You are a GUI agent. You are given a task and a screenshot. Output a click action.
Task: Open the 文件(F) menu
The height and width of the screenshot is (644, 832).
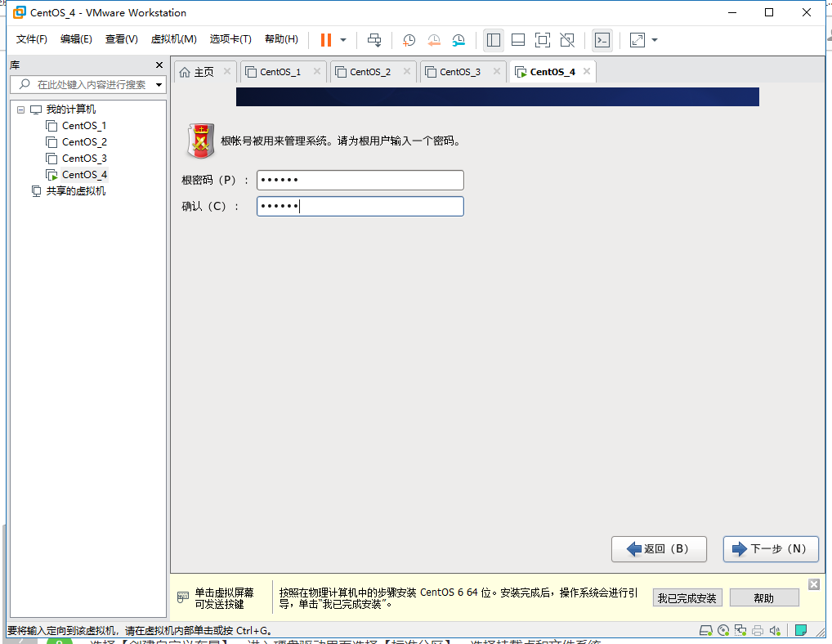tap(31, 39)
